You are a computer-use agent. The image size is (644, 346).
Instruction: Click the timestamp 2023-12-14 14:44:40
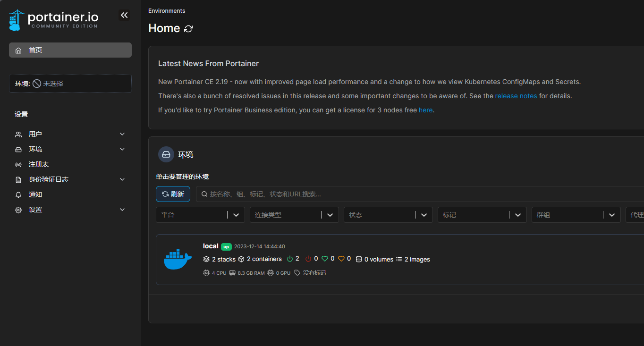coord(260,246)
